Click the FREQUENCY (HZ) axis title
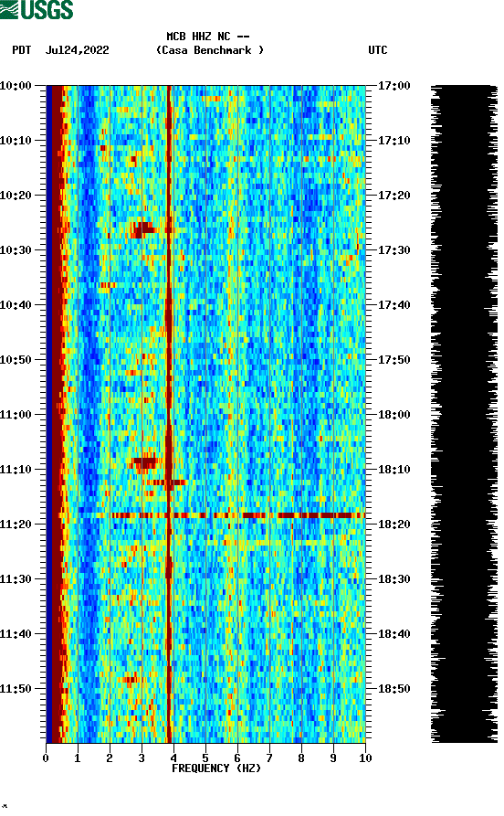Image resolution: width=504 pixels, height=816 pixels. click(216, 768)
